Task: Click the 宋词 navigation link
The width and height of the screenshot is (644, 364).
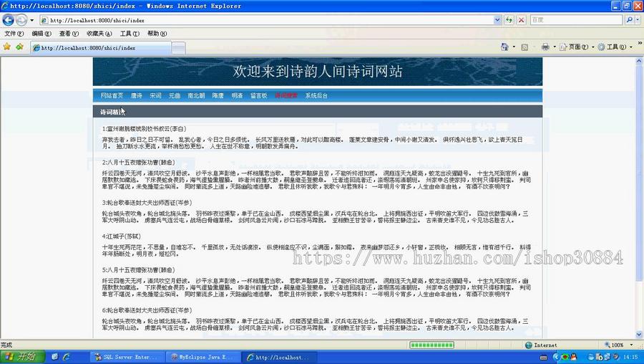Action: [156, 95]
